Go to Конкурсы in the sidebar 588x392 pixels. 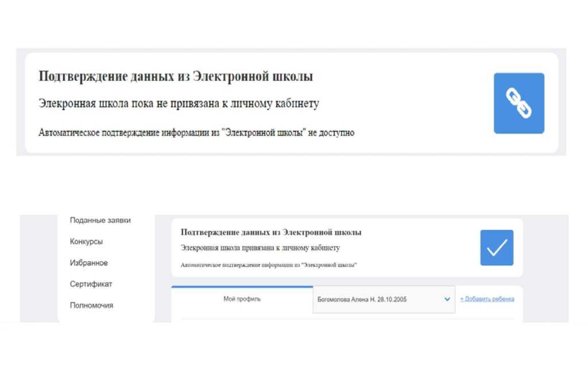(x=86, y=242)
